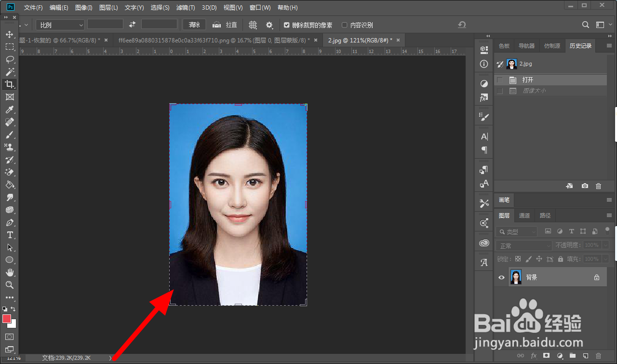Toggle Delete Cropped Pixels checkbox
Screen dimensions: 617x364
point(287,25)
